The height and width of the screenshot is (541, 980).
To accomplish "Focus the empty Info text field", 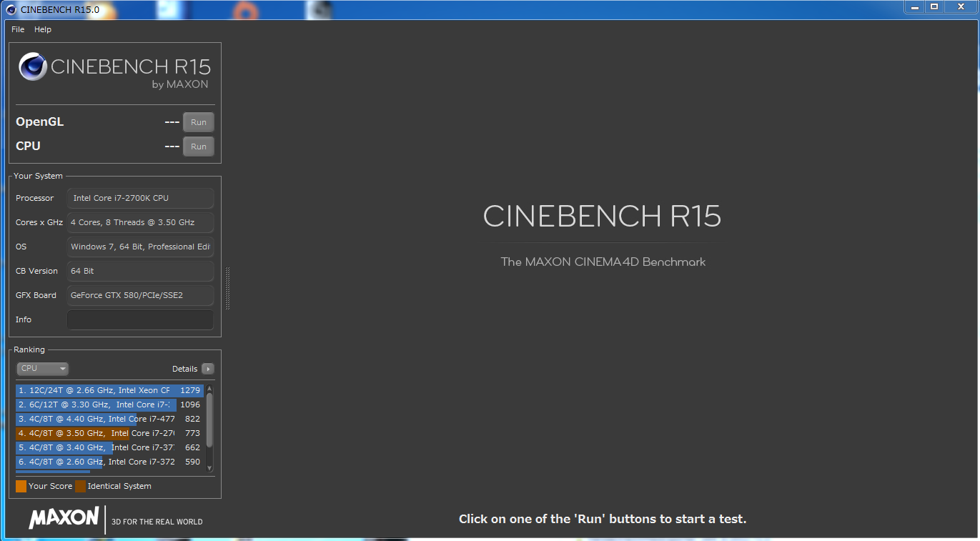I will [141, 319].
